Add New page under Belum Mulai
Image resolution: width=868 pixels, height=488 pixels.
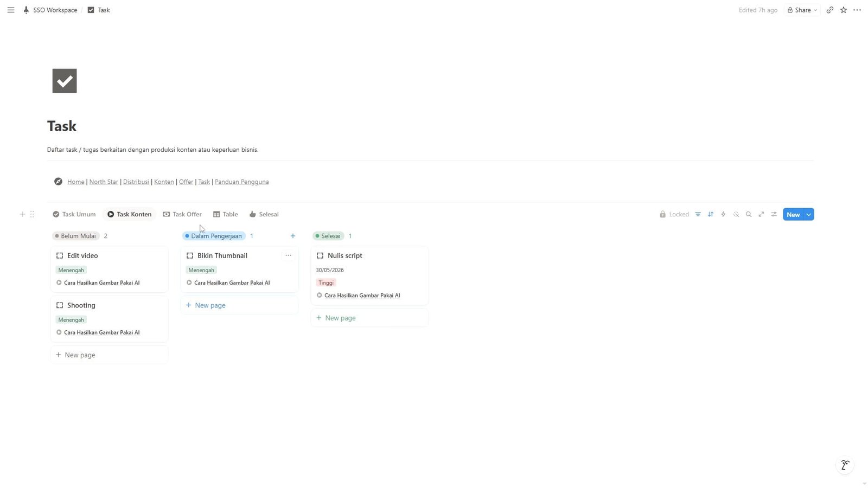pyautogui.click(x=109, y=355)
